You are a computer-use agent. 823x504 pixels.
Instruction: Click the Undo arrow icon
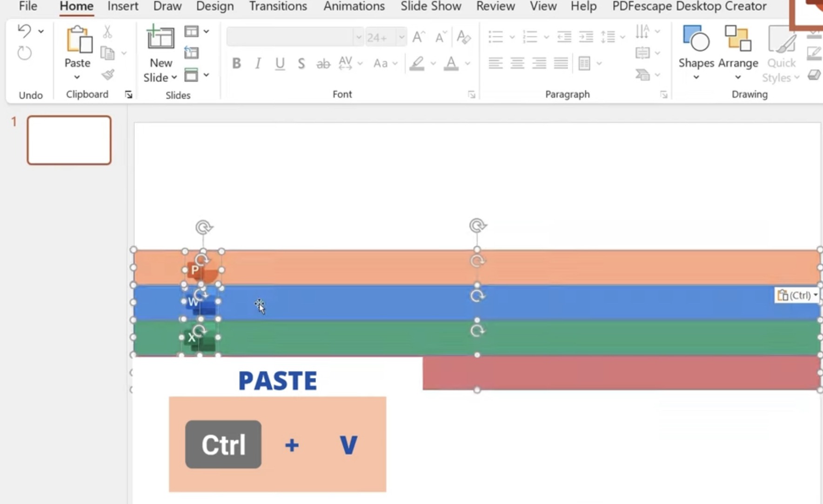(24, 31)
